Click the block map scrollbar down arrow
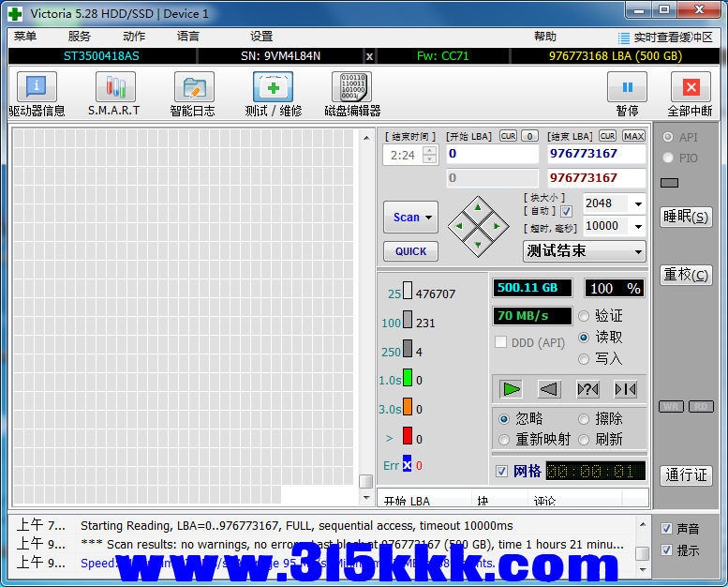 click(x=366, y=498)
